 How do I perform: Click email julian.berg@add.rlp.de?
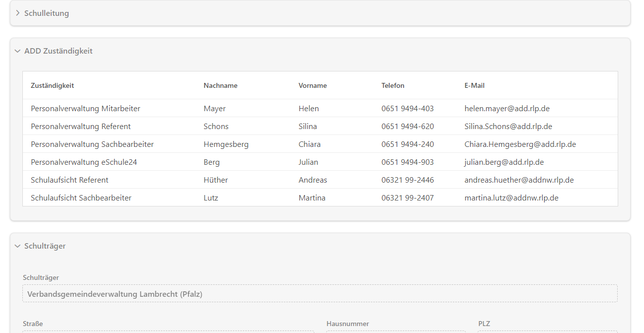coord(504,162)
